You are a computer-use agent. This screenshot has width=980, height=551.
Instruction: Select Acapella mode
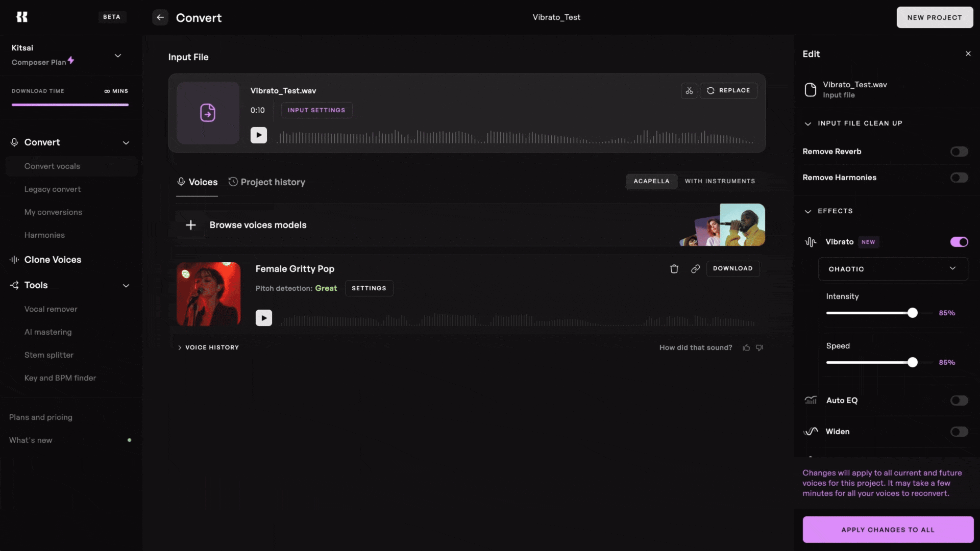click(x=651, y=182)
